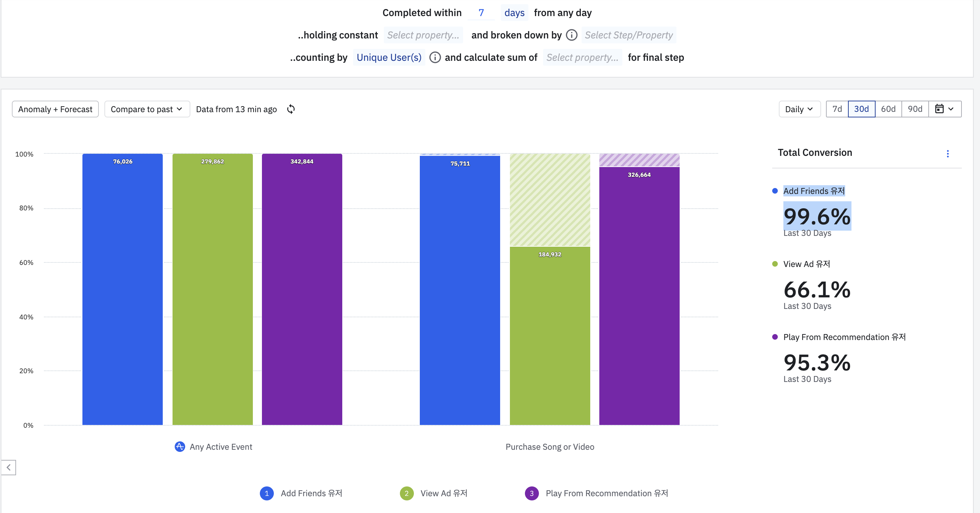
Task: Click legend circle 1 for Add Friends
Action: (267, 493)
